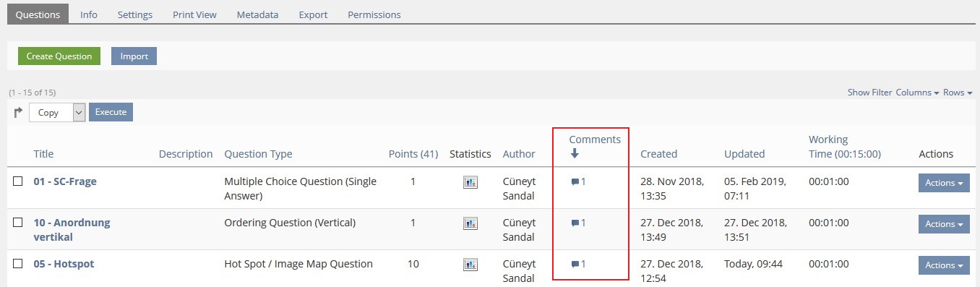Expand the Columns dropdown

pos(917,93)
